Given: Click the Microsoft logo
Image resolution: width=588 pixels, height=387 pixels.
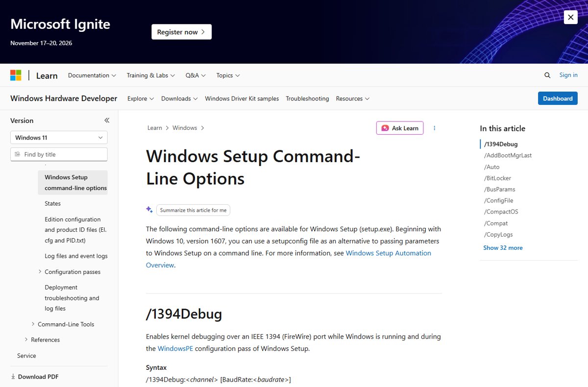Looking at the screenshot, I should coord(16,75).
